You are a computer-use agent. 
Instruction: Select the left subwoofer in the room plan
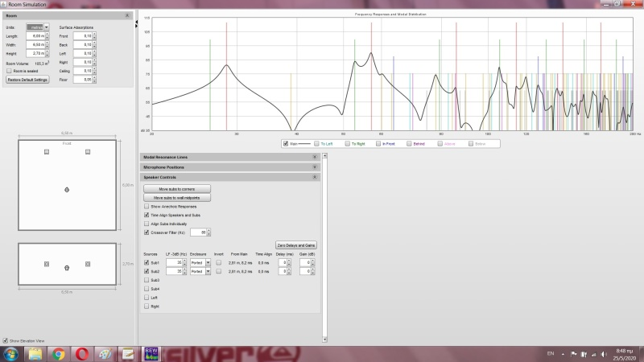tap(47, 151)
